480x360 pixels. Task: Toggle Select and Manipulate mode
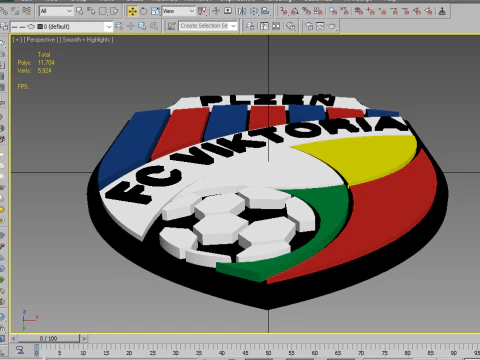coord(216,11)
